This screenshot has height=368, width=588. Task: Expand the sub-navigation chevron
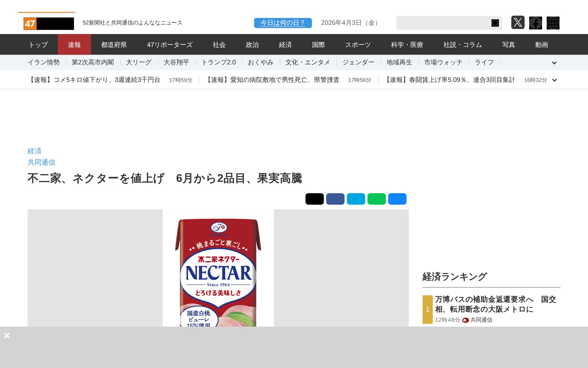(554, 63)
